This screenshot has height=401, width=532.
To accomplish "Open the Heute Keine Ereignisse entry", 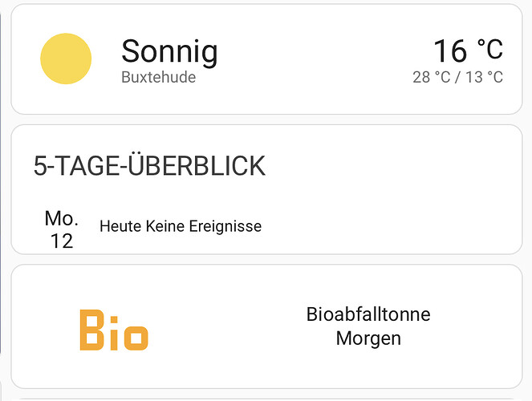I will pos(181,226).
